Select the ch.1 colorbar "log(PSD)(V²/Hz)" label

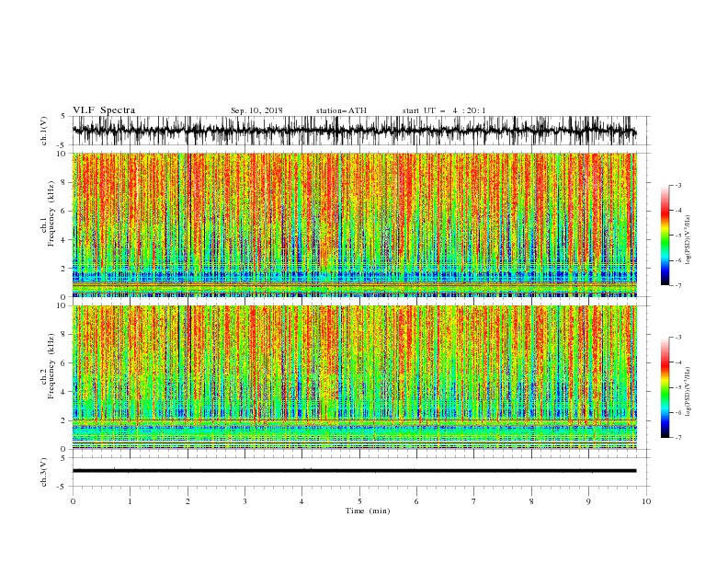688,240
